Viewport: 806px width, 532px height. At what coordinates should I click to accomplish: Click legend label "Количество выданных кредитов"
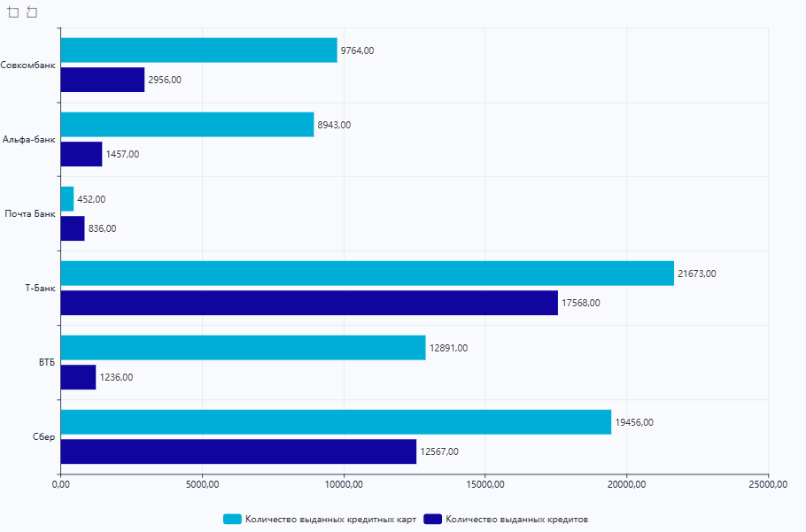[516, 519]
